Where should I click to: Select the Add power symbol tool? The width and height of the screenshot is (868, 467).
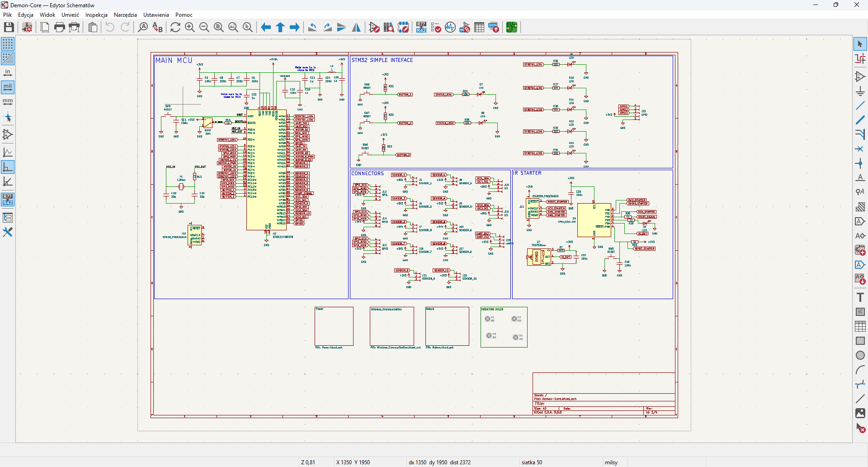click(860, 91)
